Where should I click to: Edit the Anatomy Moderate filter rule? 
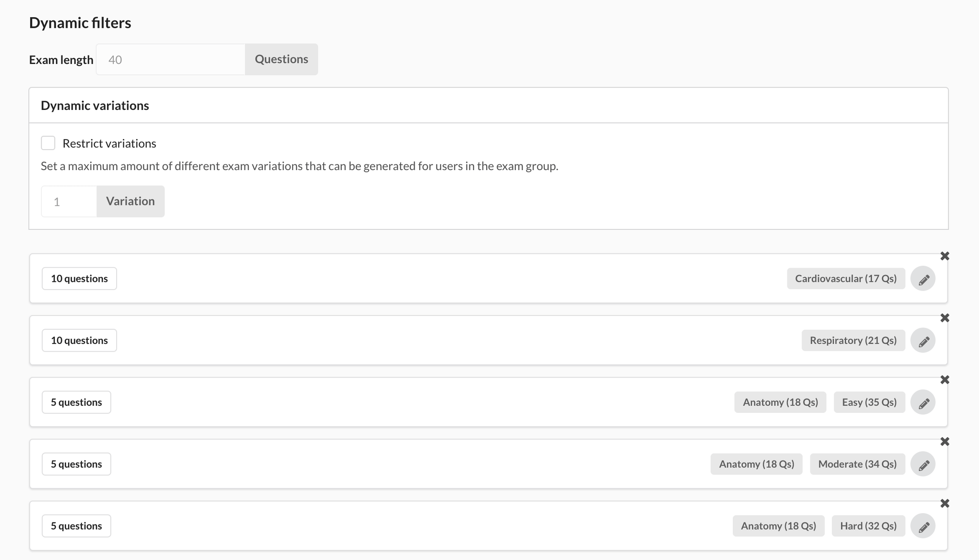[x=923, y=463]
